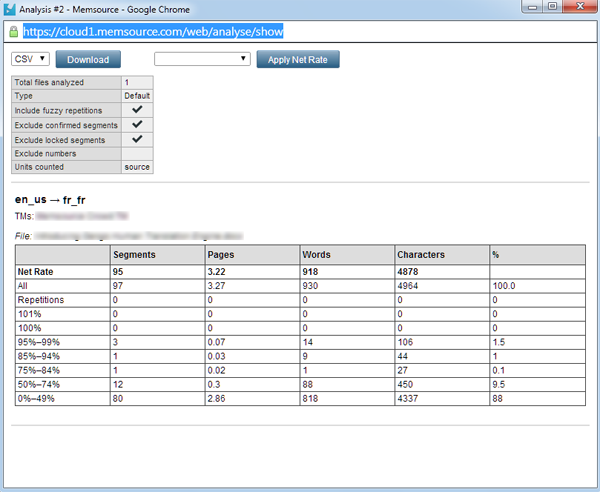This screenshot has height=492, width=600.
Task: Click the Exclude locked segments checkmark
Action: (x=137, y=139)
